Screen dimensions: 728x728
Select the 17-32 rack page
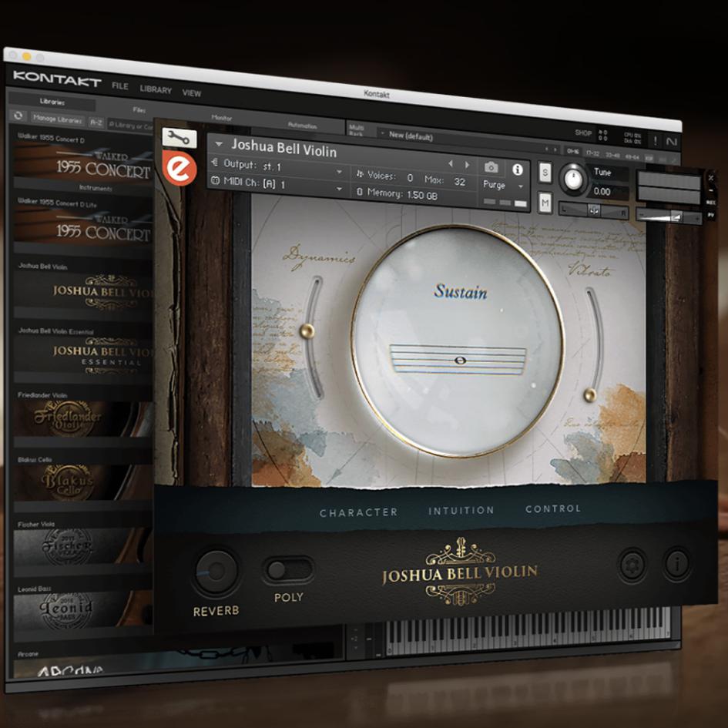(x=593, y=153)
